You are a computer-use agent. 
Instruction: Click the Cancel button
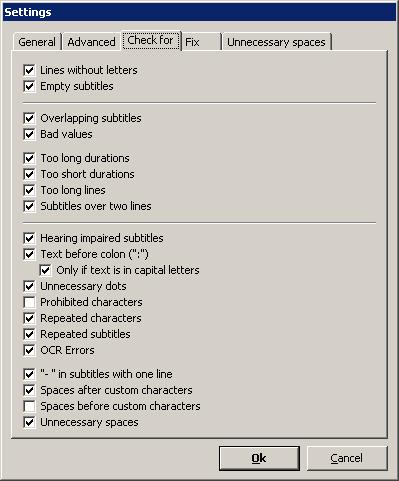point(347,458)
